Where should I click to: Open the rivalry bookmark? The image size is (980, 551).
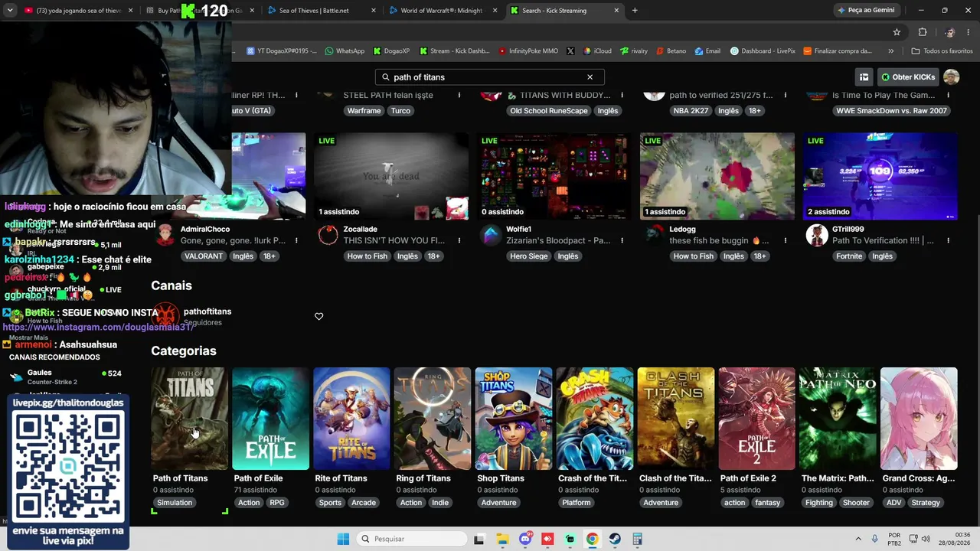pos(634,51)
